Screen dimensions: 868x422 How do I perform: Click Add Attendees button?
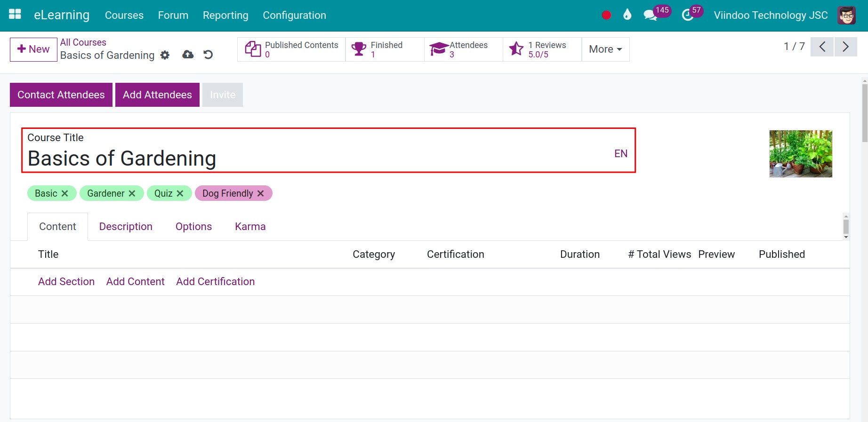[157, 95]
